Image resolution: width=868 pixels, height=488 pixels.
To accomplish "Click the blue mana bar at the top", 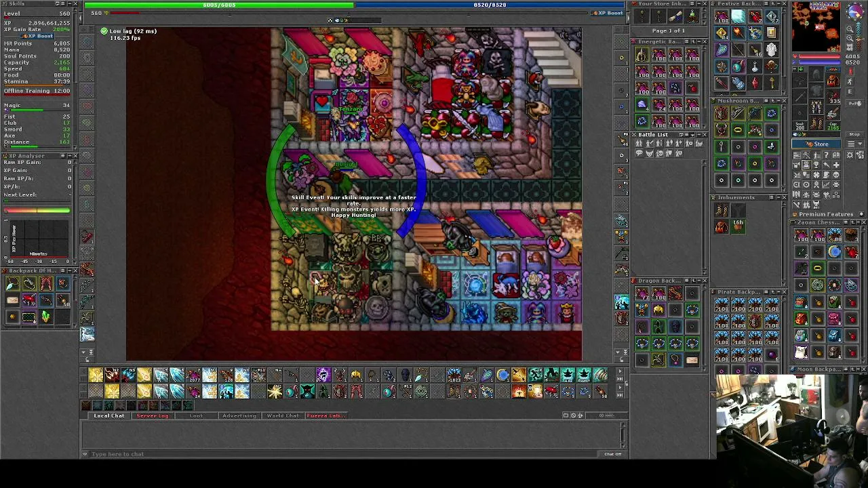I will pos(490,5).
